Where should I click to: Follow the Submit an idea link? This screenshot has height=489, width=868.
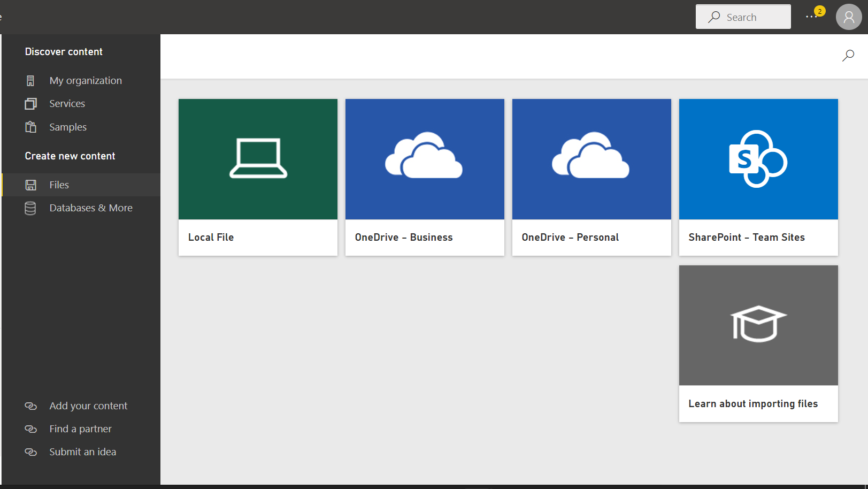click(83, 452)
